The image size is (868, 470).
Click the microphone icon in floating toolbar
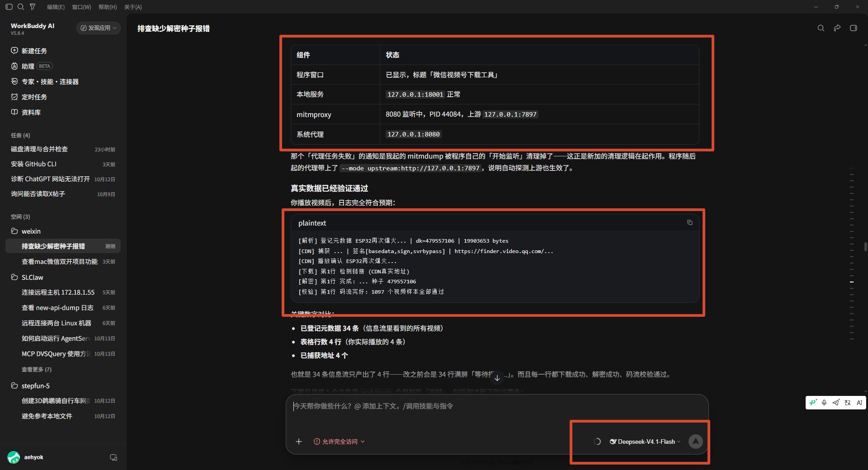click(x=824, y=402)
